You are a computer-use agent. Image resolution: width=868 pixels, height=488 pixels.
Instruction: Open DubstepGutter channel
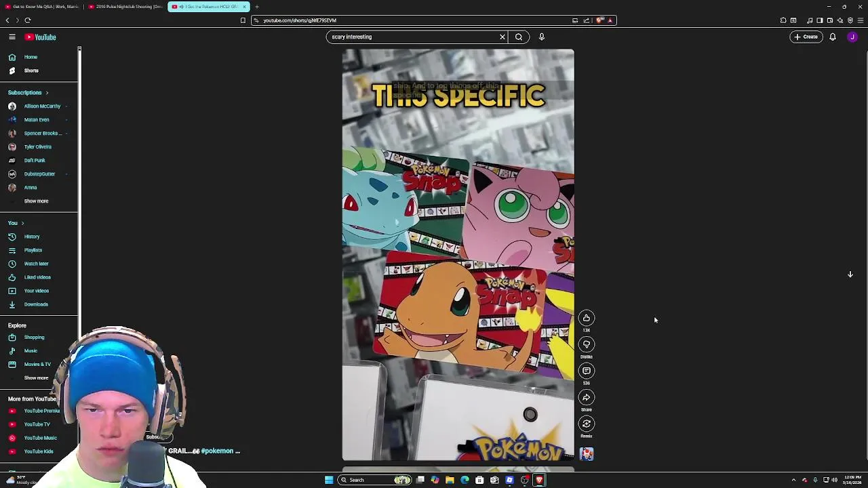coord(39,174)
